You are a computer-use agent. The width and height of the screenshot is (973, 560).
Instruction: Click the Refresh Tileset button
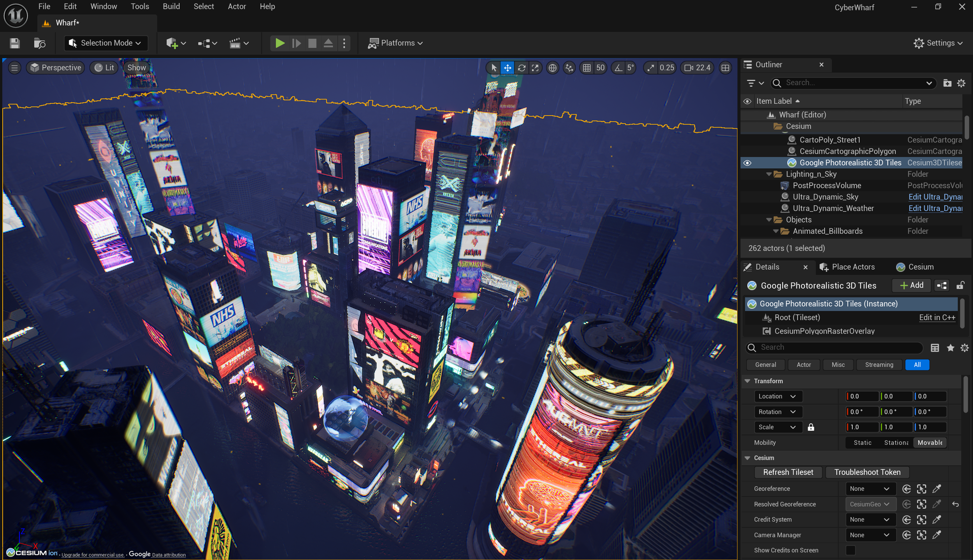(x=788, y=472)
